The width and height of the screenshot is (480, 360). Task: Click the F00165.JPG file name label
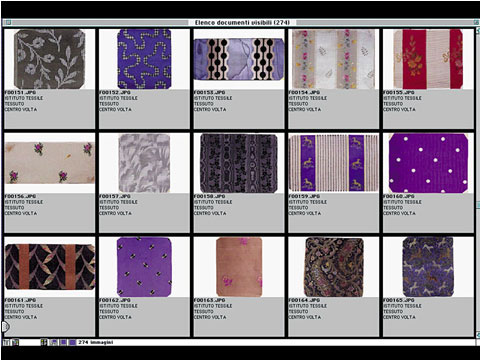pyautogui.click(x=399, y=300)
